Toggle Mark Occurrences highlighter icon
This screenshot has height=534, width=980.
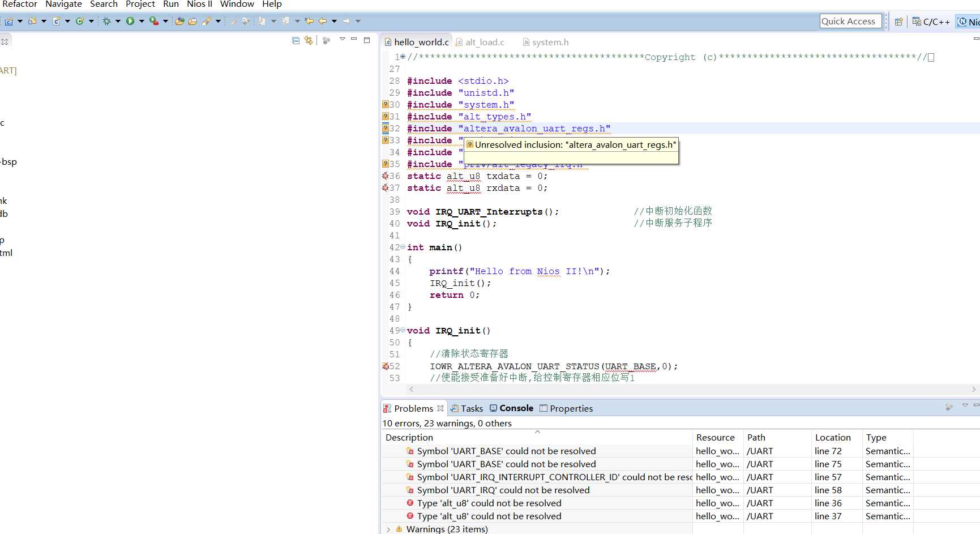click(233, 22)
